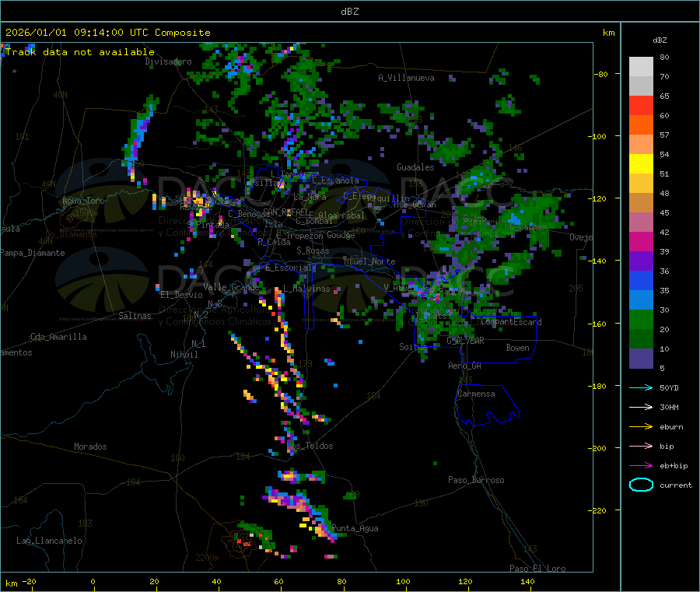Click the current cyan ellipse legend icon
This screenshot has width=700, height=592.
(x=641, y=485)
